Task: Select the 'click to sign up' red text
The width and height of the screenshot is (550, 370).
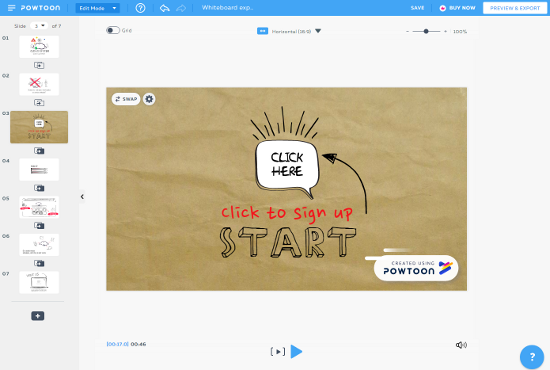Action: tap(287, 213)
